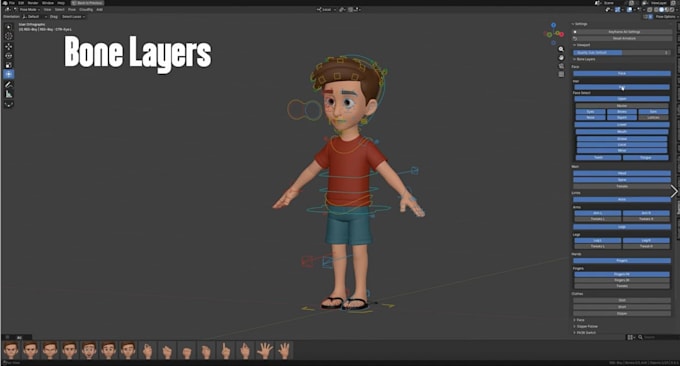Click the pan hand viewport icon

click(561, 58)
